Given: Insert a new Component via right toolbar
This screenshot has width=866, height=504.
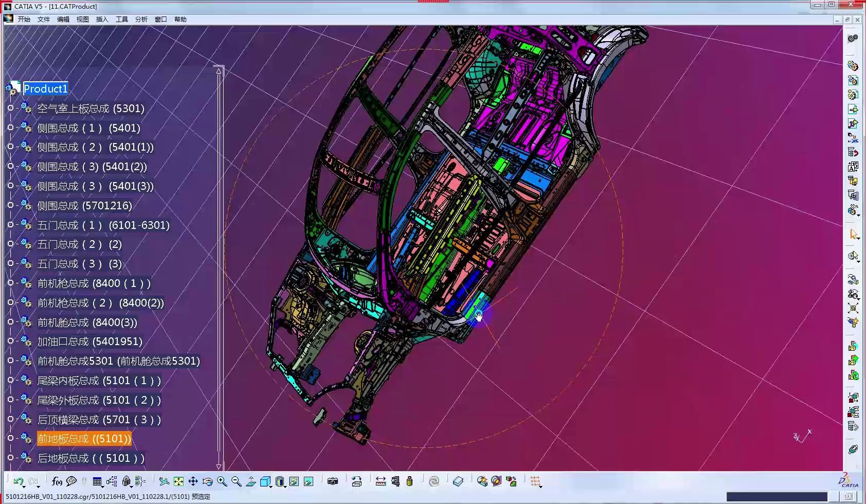Looking at the screenshot, I should 853,66.
